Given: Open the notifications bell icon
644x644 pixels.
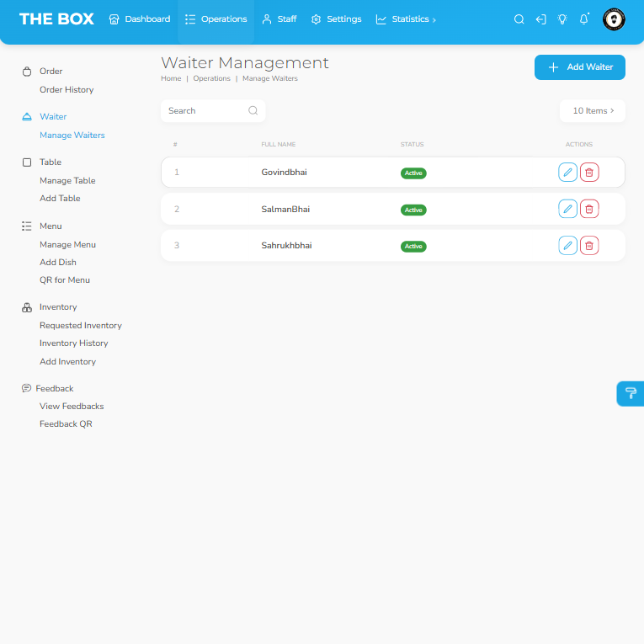Looking at the screenshot, I should click(584, 19).
